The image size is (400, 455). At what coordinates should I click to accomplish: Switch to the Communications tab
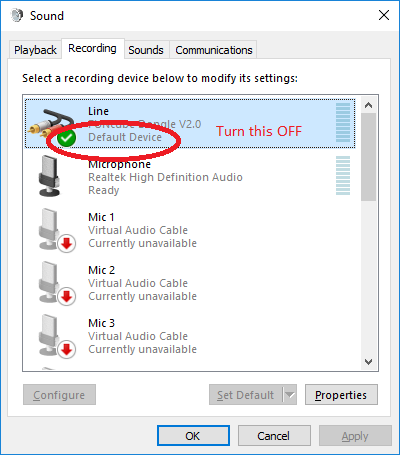tap(214, 50)
